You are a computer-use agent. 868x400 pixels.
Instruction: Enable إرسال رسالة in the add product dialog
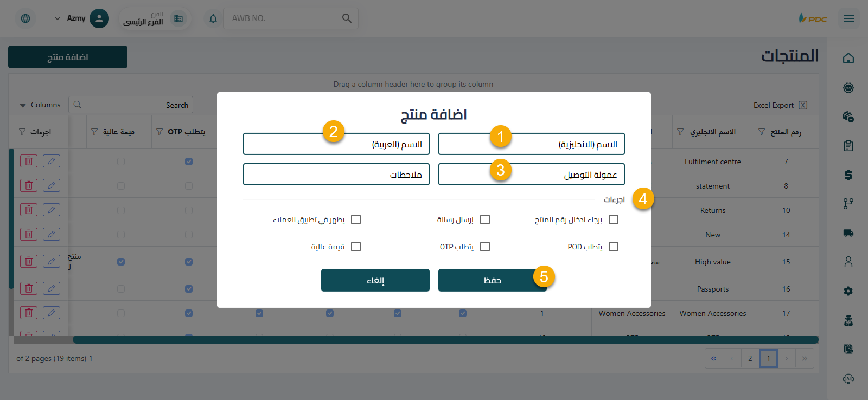(484, 219)
